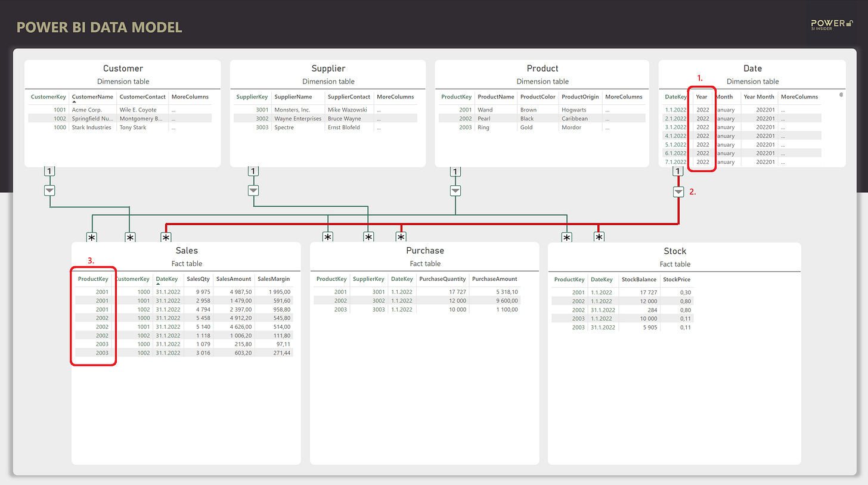
Task: Click leftmost asterisk marker above Sales table
Action: 92,238
